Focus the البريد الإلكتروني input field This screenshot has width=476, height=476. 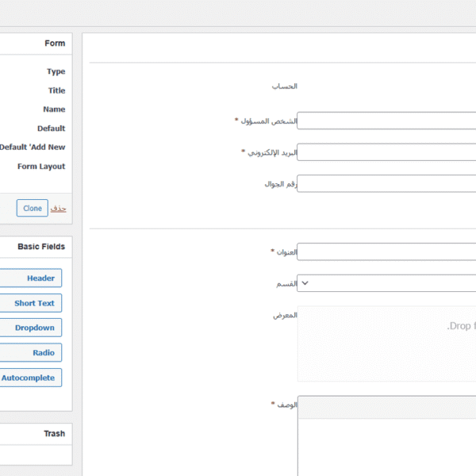pos(386,152)
